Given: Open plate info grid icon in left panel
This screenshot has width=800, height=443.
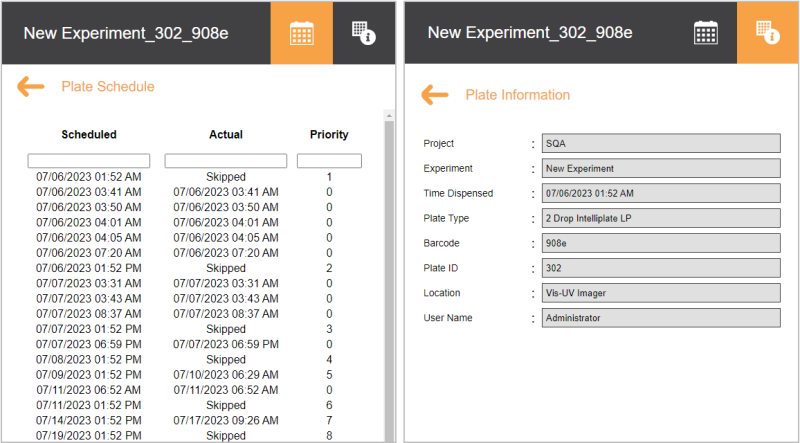Looking at the screenshot, I should (364, 33).
